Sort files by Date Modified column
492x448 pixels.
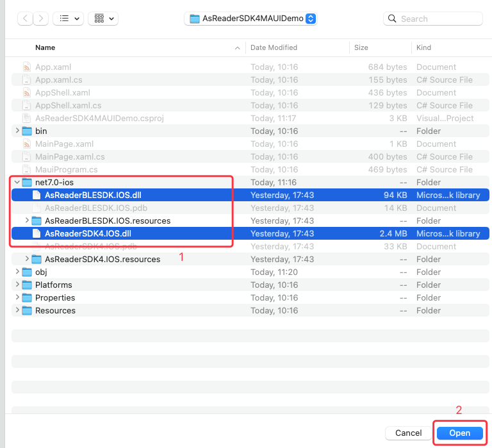pos(275,47)
